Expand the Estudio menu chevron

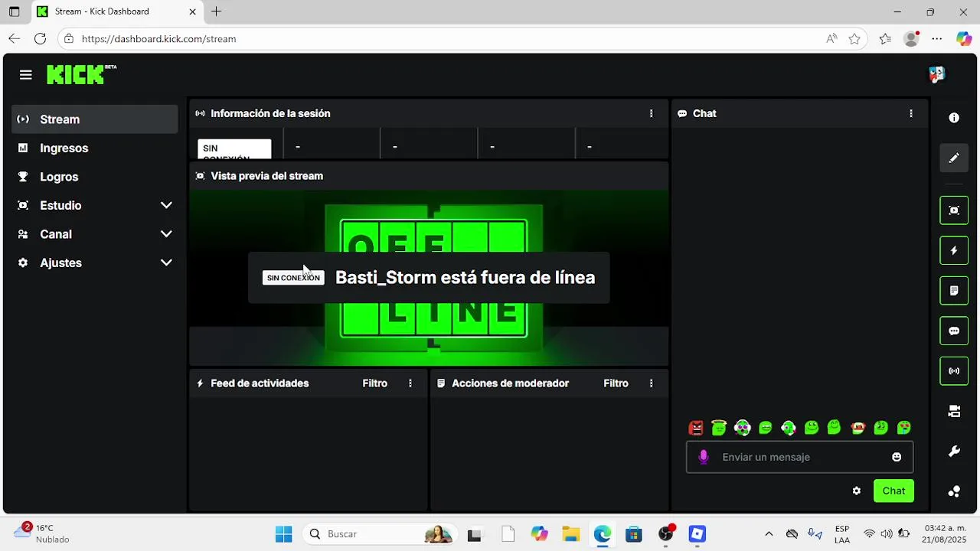pyautogui.click(x=166, y=205)
